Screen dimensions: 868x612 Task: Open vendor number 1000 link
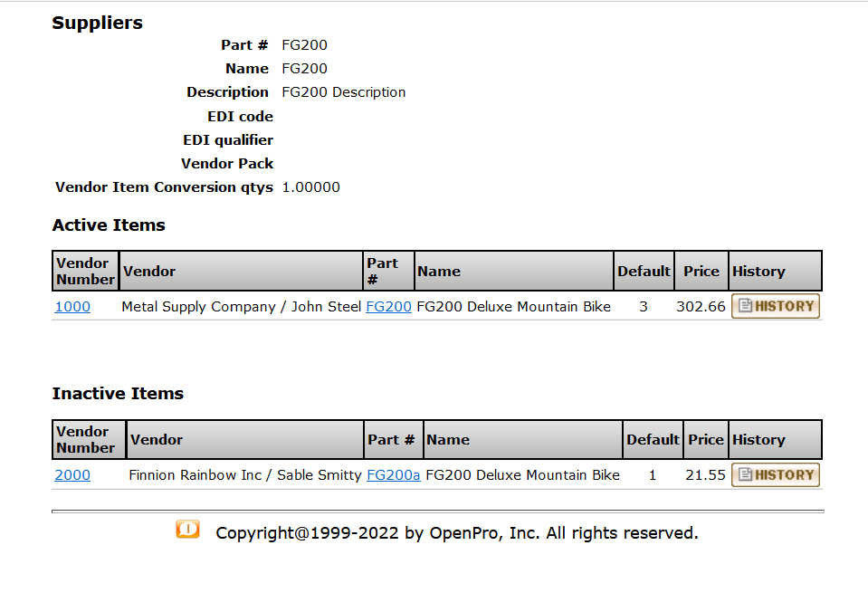(72, 307)
